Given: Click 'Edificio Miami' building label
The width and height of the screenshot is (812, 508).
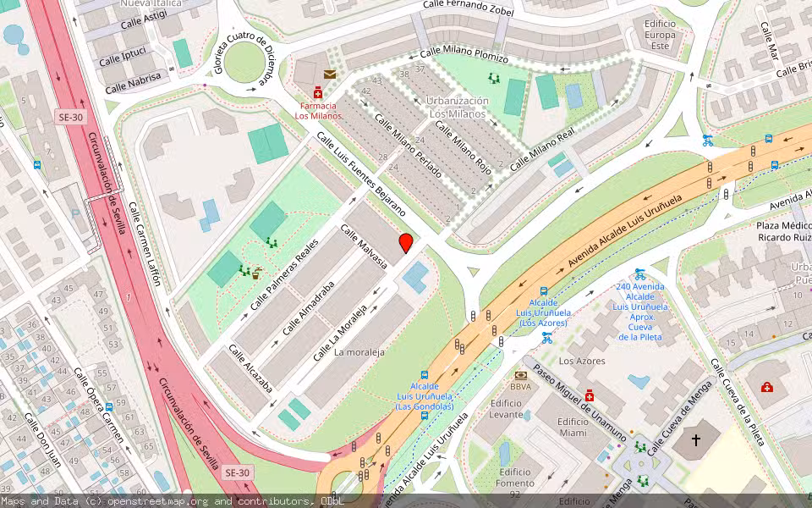Looking at the screenshot, I should click(x=573, y=427).
